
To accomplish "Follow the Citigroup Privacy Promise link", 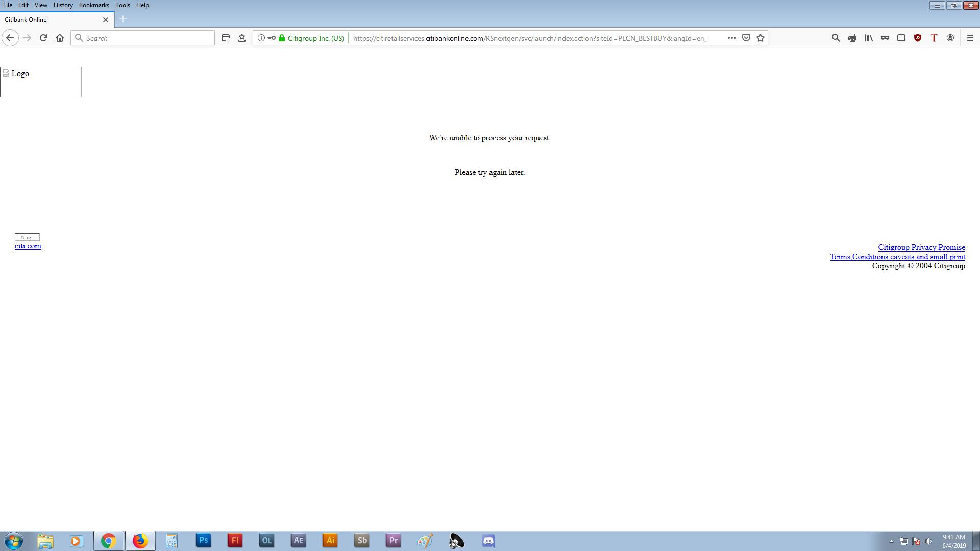I will click(921, 247).
